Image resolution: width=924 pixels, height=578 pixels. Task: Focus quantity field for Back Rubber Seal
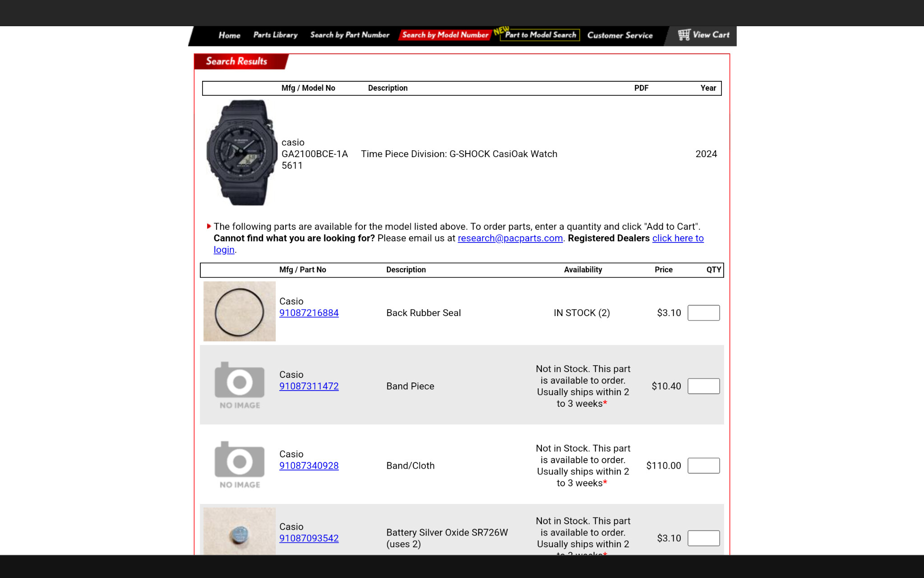pos(703,313)
